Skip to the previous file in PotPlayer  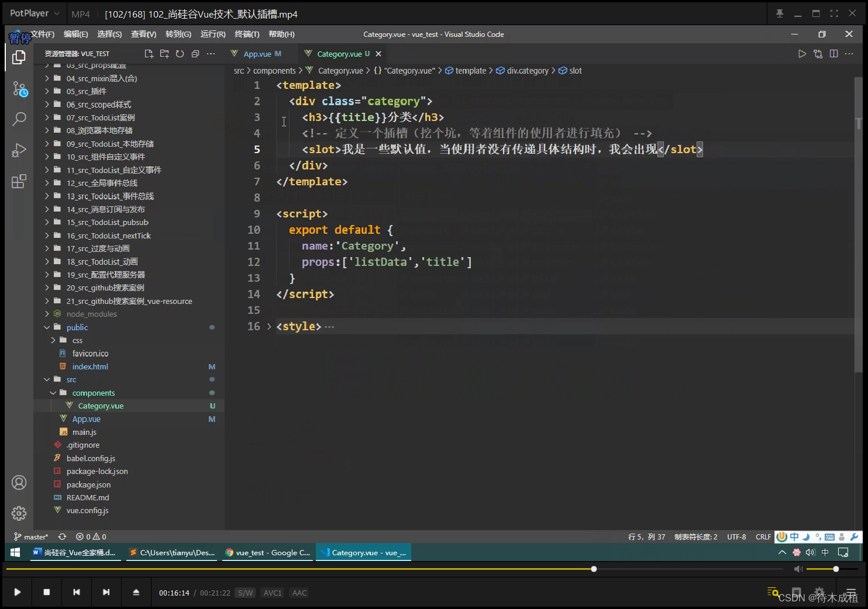point(77,592)
